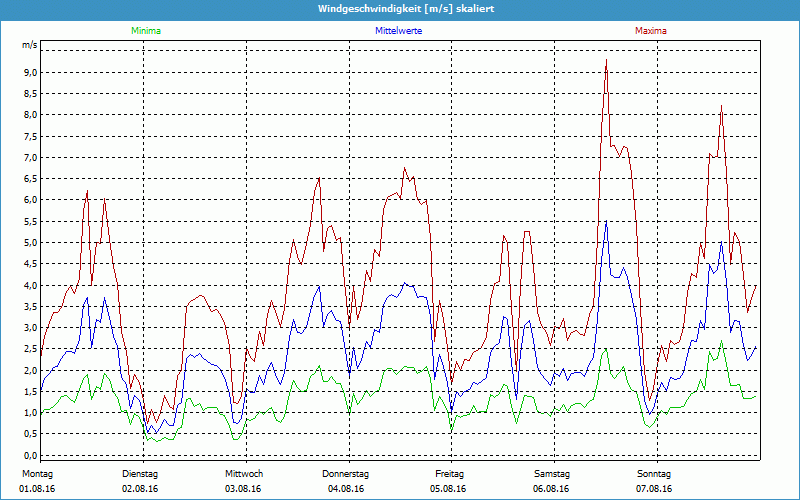
Task: Select the '2,0' y-axis value
Action: (x=30, y=370)
